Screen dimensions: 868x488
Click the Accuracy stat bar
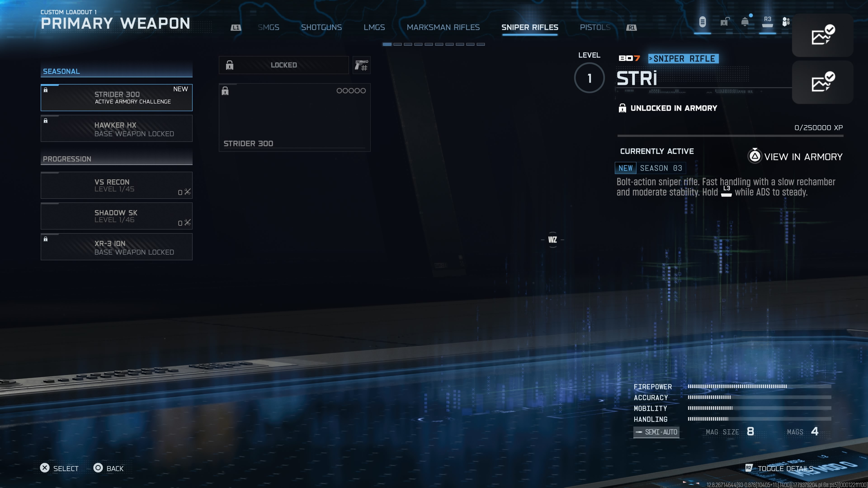759,397
